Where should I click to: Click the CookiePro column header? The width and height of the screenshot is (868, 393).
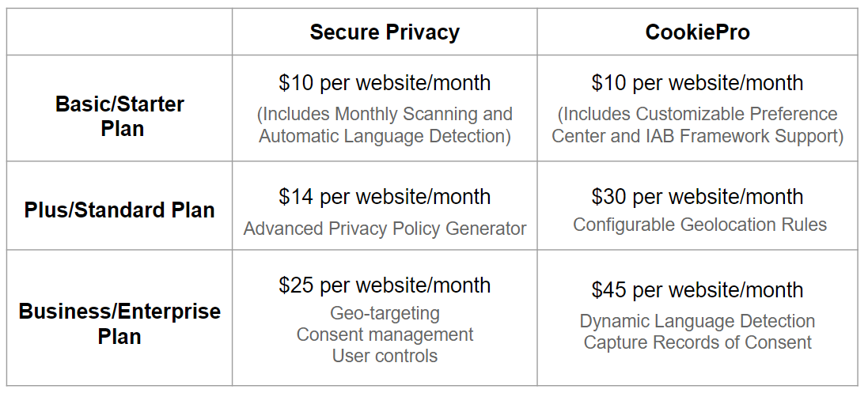pyautogui.click(x=698, y=32)
